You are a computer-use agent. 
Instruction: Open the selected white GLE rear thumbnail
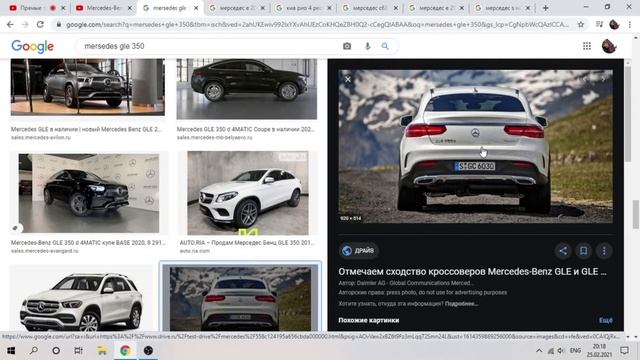pyautogui.click(x=240, y=298)
